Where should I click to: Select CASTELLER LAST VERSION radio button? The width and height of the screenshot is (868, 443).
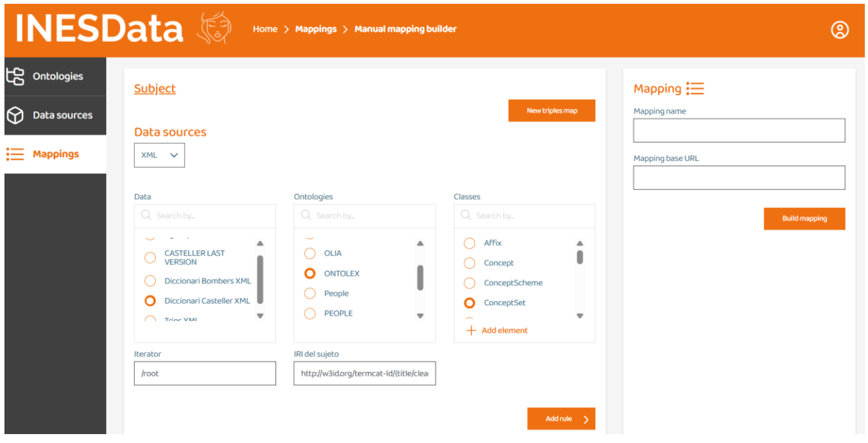pyautogui.click(x=150, y=257)
